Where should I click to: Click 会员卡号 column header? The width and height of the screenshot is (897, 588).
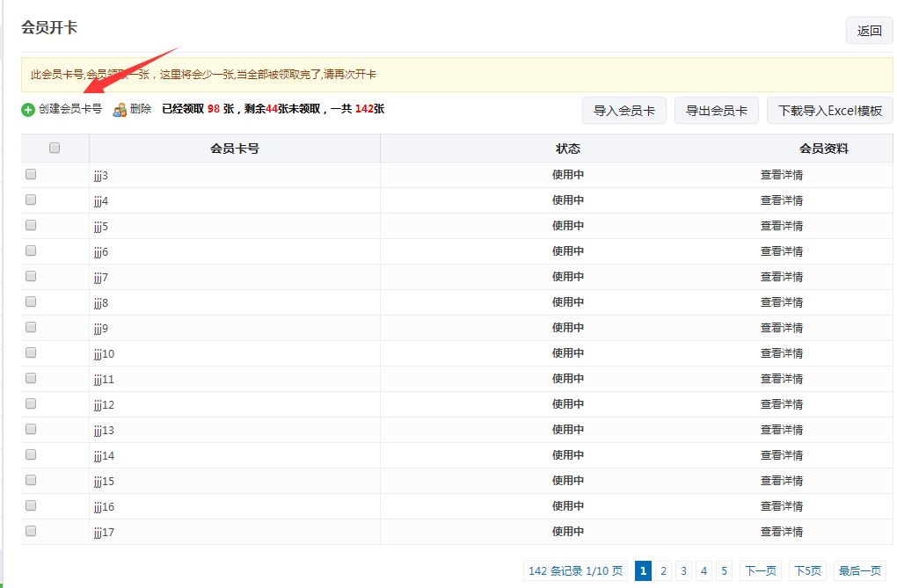tap(235, 149)
